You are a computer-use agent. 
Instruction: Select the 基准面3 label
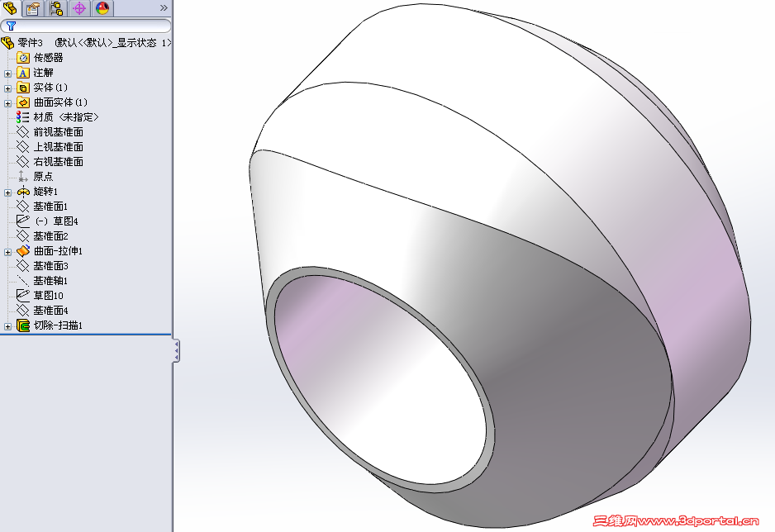50,266
